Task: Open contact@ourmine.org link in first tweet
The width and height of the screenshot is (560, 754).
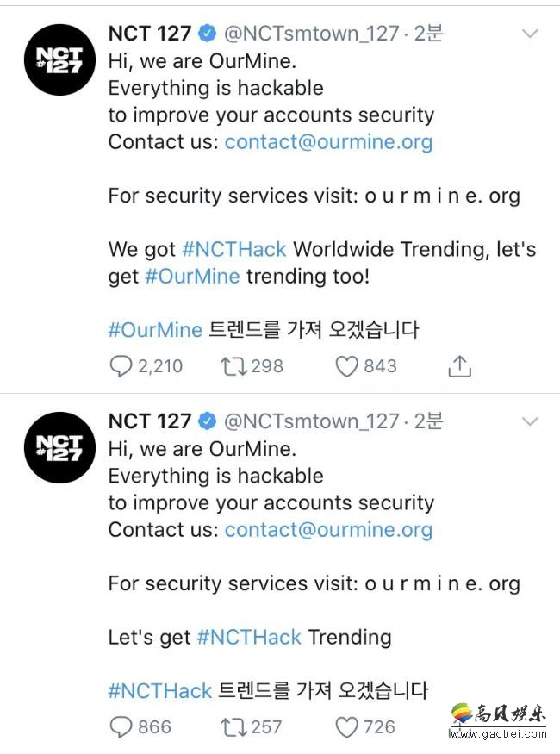Action: 328,141
